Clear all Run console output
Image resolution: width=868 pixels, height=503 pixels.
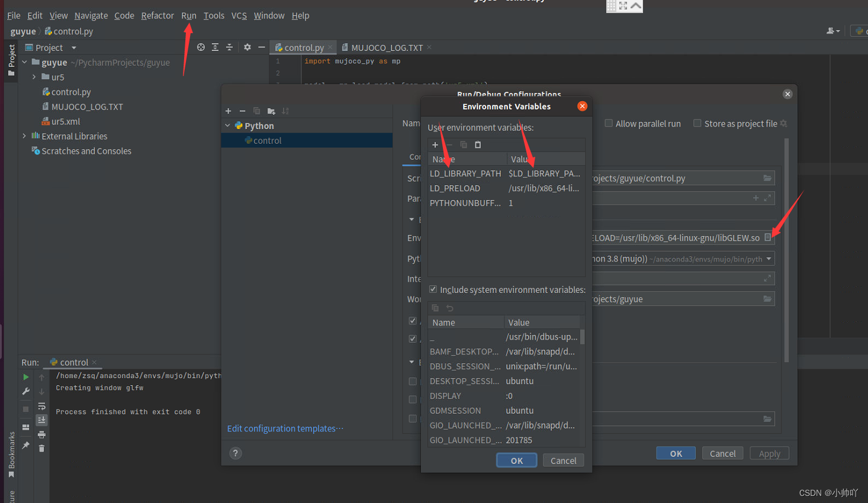click(x=41, y=449)
